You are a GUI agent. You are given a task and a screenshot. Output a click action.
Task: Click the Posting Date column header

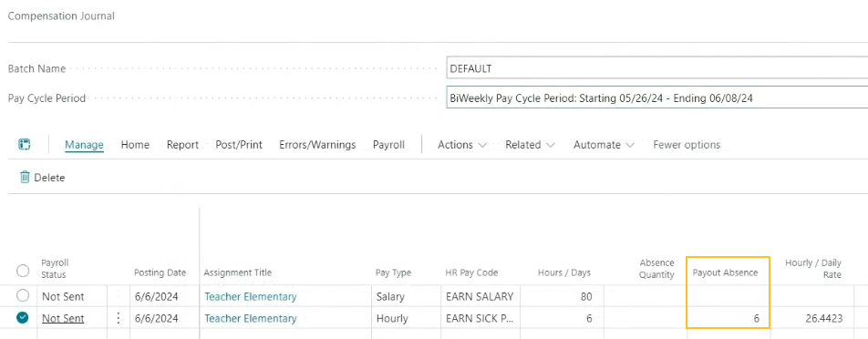160,272
